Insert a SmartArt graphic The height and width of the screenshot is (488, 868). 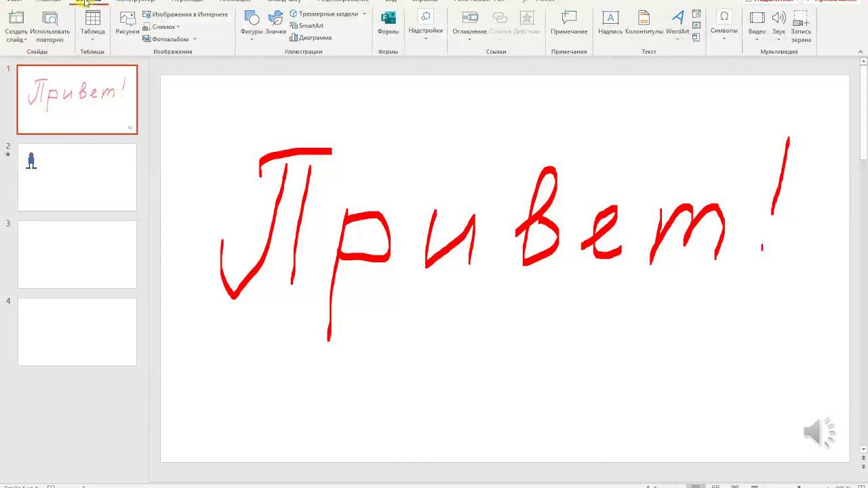click(x=307, y=26)
